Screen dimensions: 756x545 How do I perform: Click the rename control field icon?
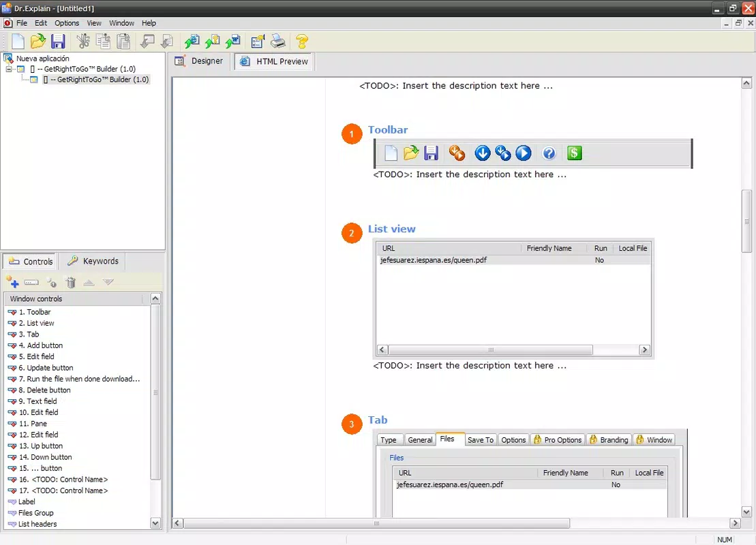click(31, 283)
